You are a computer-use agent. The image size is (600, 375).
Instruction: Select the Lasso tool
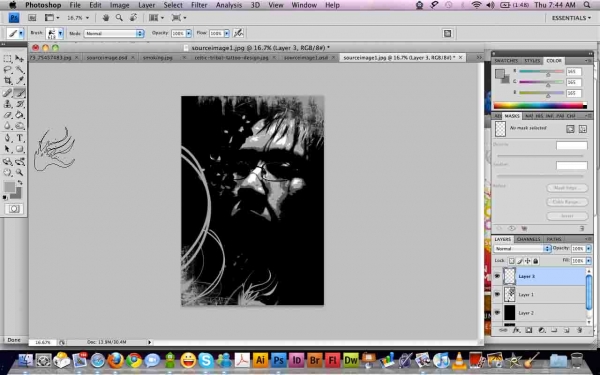click(8, 70)
